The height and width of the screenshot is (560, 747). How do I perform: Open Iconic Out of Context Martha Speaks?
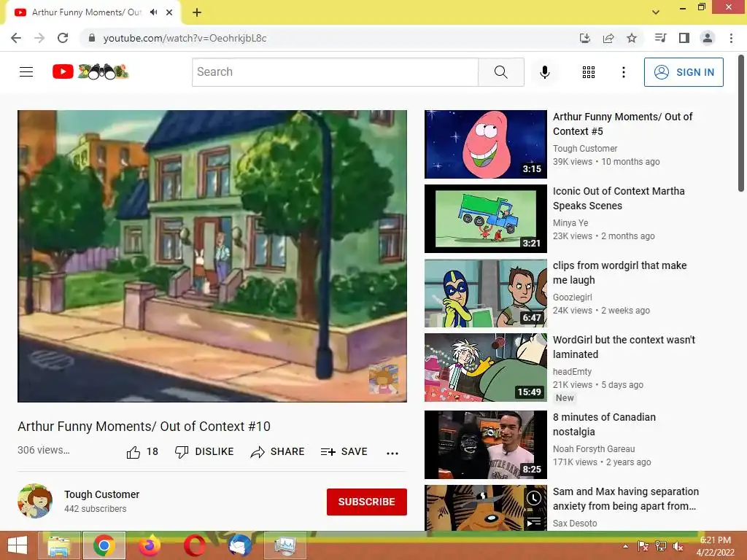point(619,198)
